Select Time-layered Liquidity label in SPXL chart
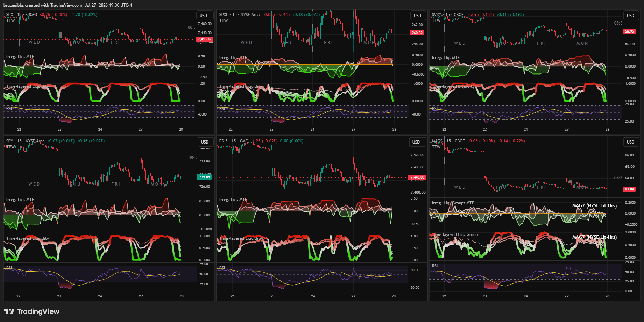 pos(241,86)
